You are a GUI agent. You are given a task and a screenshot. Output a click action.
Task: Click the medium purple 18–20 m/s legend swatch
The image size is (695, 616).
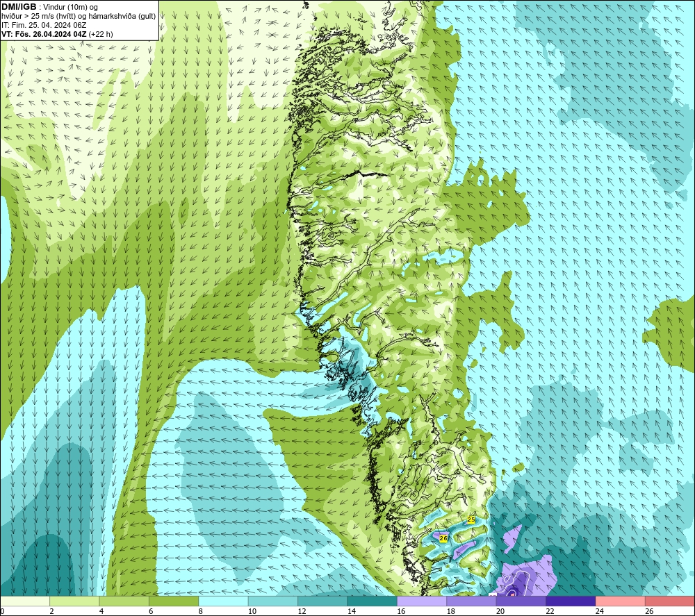pyautogui.click(x=472, y=601)
